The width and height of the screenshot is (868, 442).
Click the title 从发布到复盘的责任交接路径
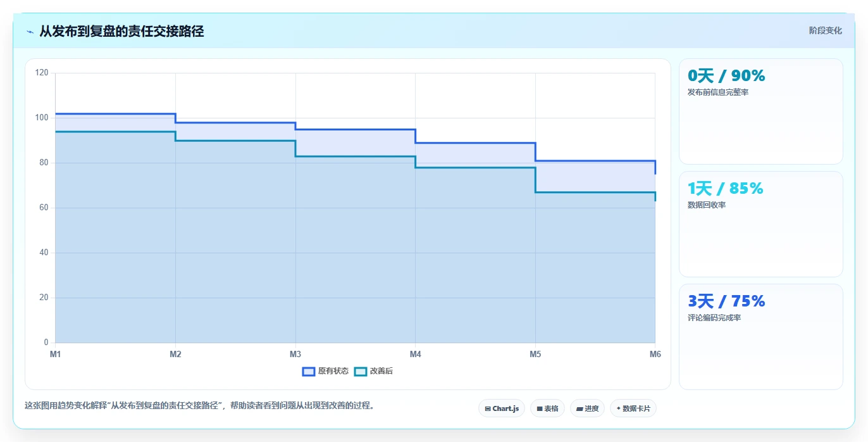[121, 31]
